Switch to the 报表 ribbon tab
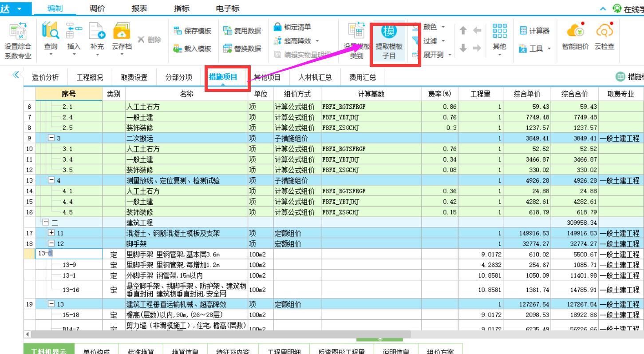Image resolution: width=644 pixels, height=354 pixels. tap(139, 8)
